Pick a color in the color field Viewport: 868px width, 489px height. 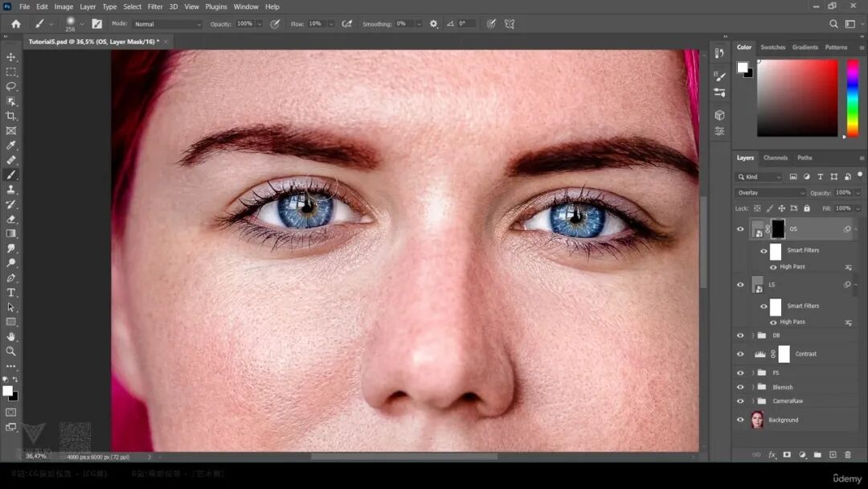pos(797,98)
